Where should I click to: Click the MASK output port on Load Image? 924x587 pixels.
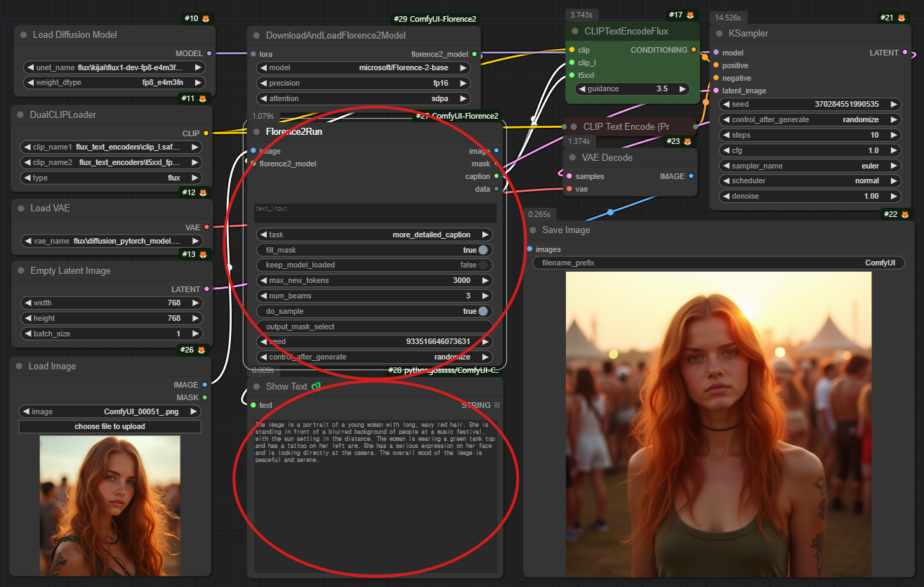pyautogui.click(x=204, y=397)
